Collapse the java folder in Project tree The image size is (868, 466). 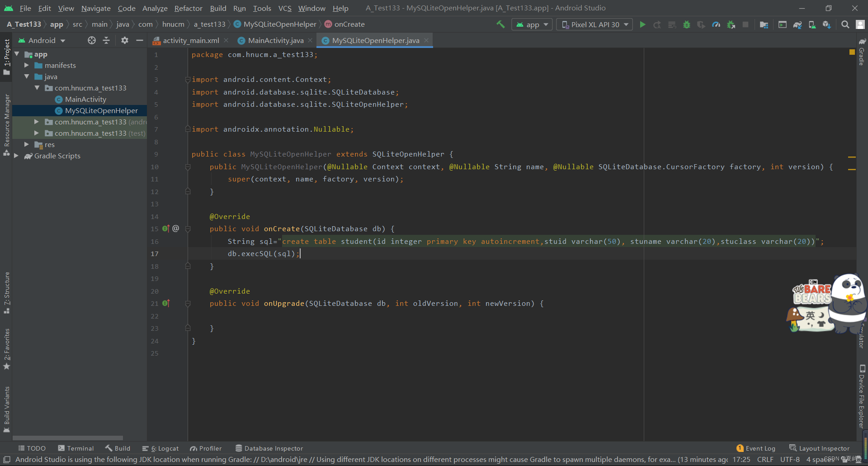point(27,76)
